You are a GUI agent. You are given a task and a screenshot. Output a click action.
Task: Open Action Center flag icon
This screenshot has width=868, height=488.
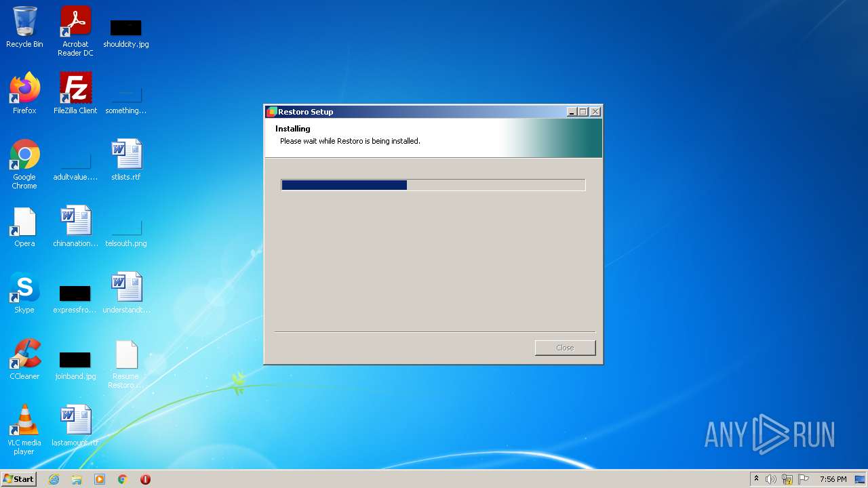(804, 479)
